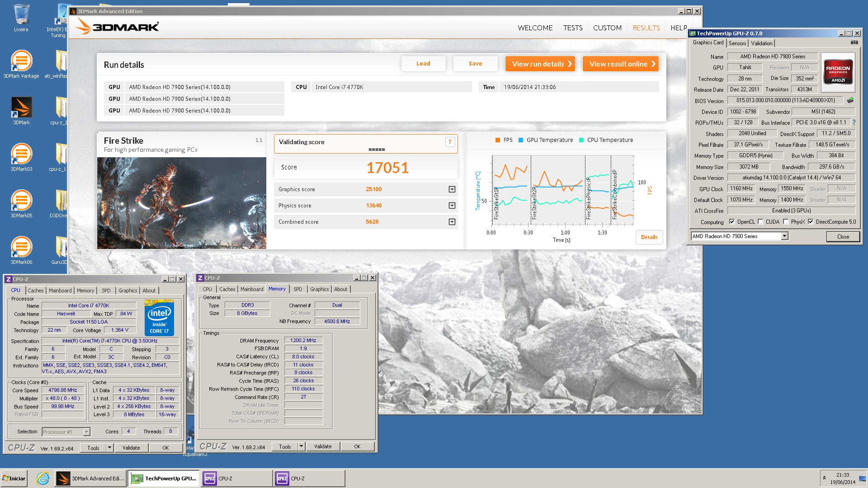
Task: Open the Iniciar start menu
Action: pos(14,478)
